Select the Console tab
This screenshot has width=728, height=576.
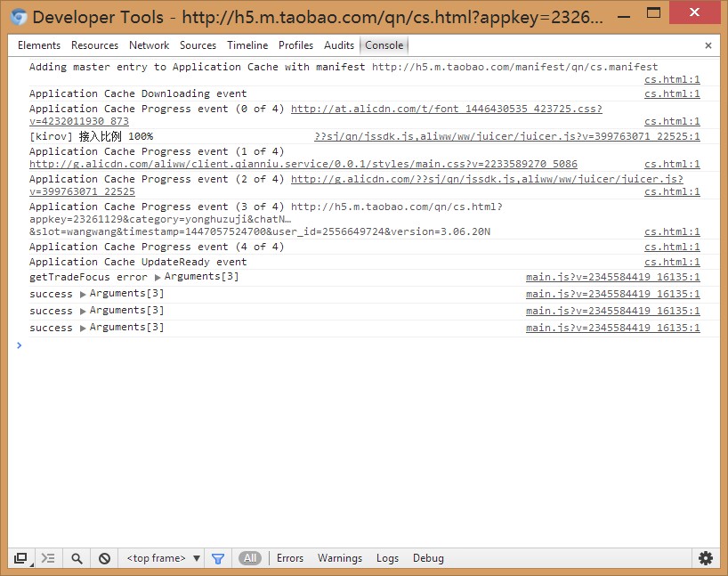384,45
